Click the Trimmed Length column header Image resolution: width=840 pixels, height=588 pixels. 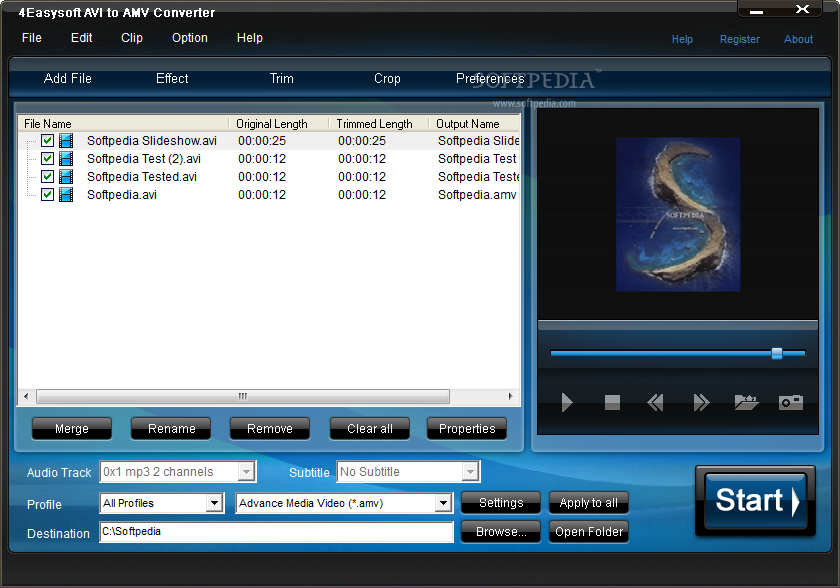pyautogui.click(x=378, y=124)
